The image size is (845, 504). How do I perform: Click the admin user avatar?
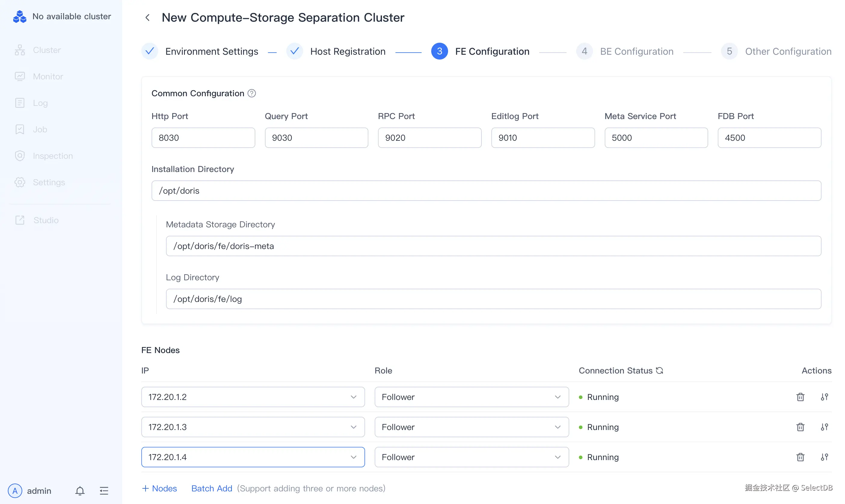pos(15,491)
